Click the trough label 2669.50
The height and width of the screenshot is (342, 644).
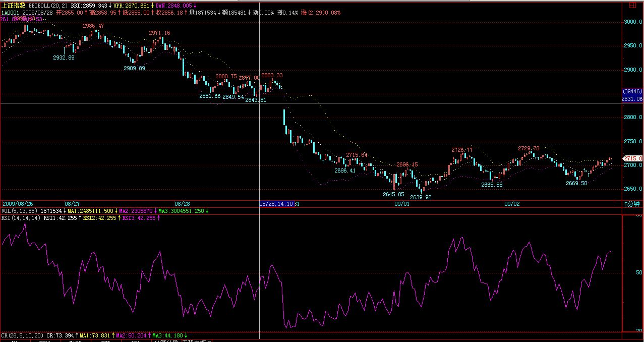[x=576, y=183]
